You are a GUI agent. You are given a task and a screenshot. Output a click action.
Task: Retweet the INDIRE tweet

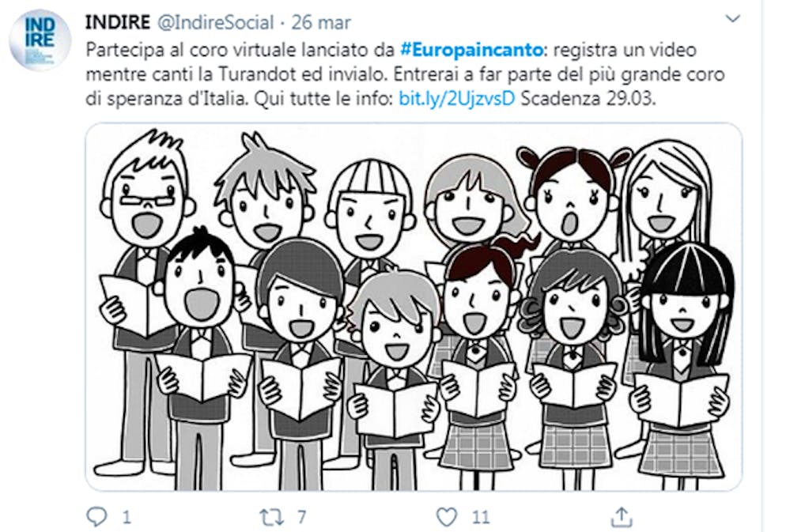tap(271, 517)
